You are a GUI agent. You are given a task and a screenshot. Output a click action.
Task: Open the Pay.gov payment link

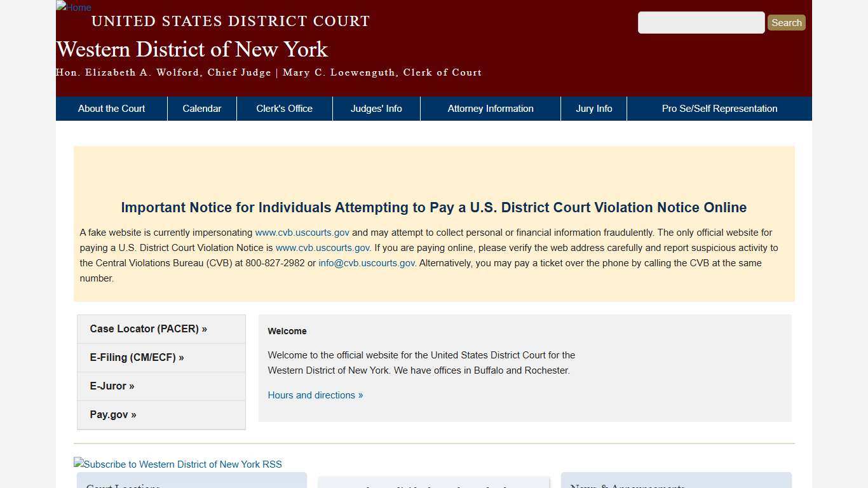coord(113,414)
